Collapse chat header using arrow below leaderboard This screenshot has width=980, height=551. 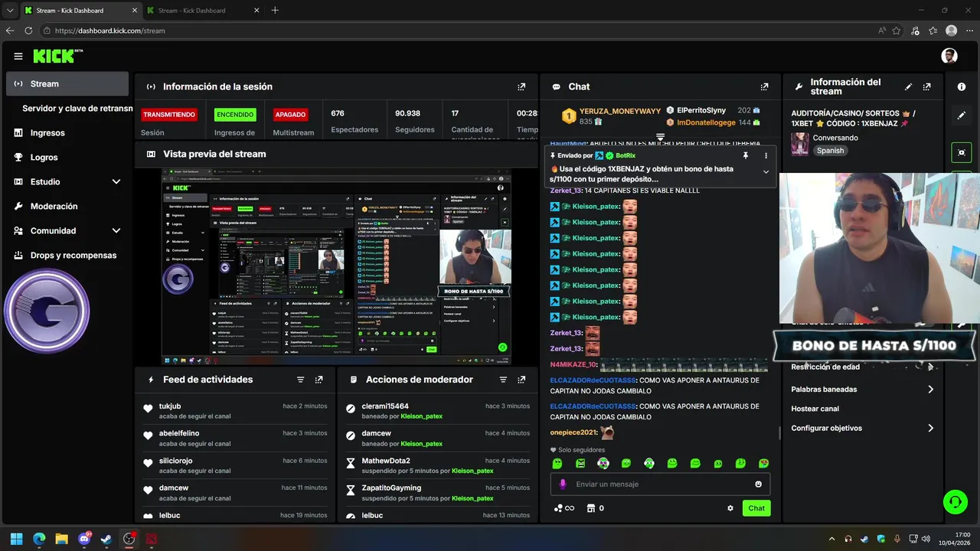point(660,138)
